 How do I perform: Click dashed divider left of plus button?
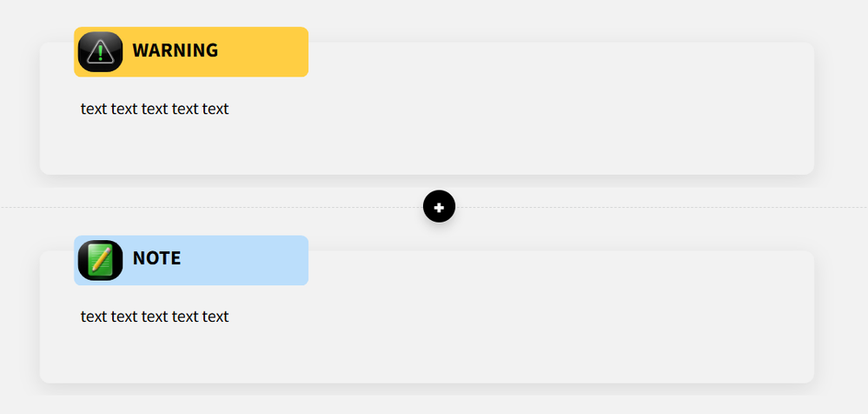pyautogui.click(x=217, y=207)
